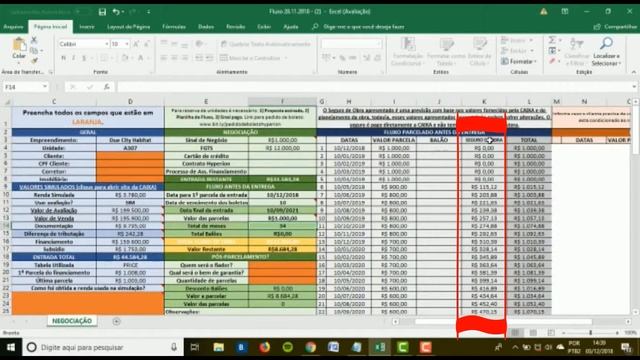The image size is (640, 360).
Task: Switch to Page Layout view icon
Action: [533, 333]
